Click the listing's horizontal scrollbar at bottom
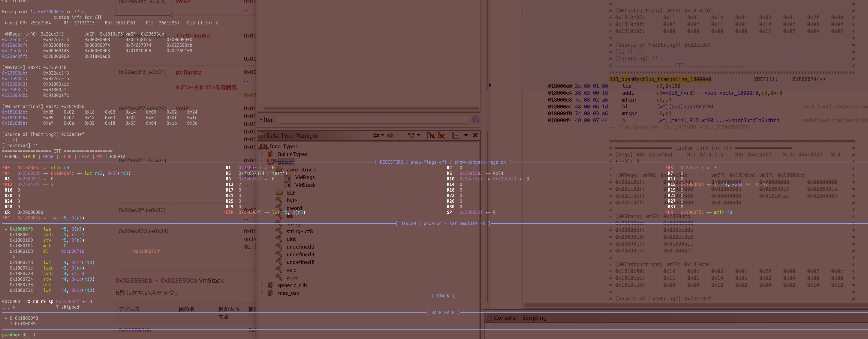The image size is (868, 339). tap(696, 305)
